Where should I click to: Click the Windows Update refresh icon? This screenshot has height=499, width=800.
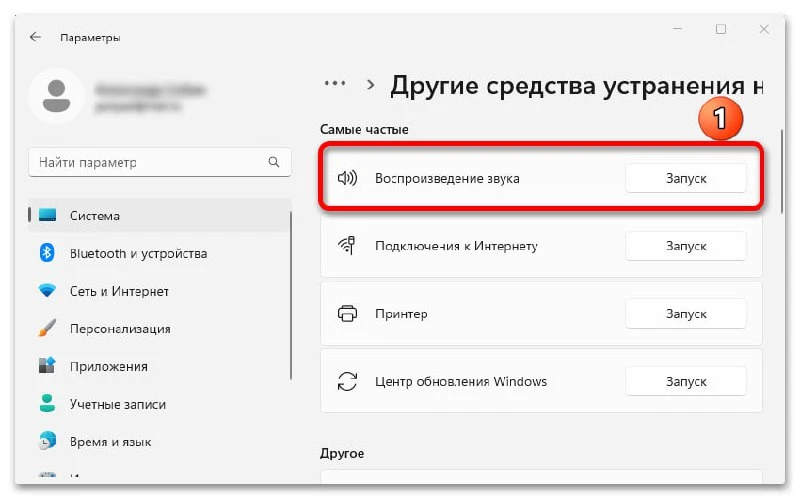point(347,381)
